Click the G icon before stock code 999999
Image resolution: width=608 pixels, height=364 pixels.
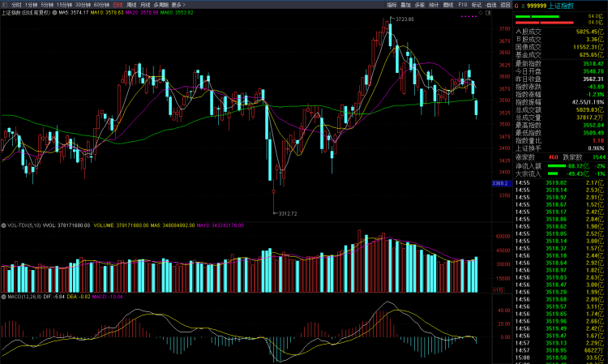(x=517, y=5)
